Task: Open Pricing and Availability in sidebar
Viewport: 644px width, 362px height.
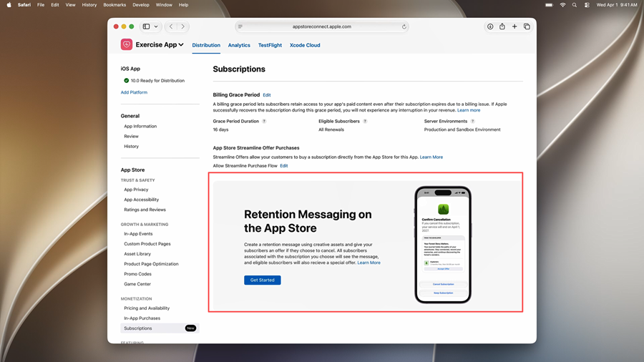Action: click(x=147, y=308)
